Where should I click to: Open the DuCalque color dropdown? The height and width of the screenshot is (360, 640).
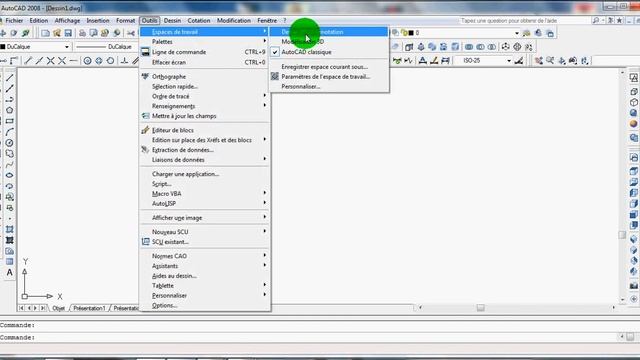pyautogui.click(x=67, y=47)
